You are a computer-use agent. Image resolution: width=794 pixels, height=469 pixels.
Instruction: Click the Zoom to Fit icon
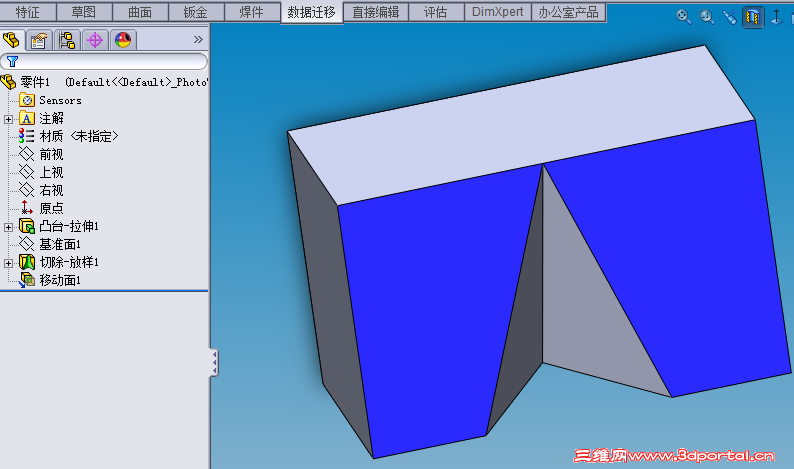tap(684, 17)
